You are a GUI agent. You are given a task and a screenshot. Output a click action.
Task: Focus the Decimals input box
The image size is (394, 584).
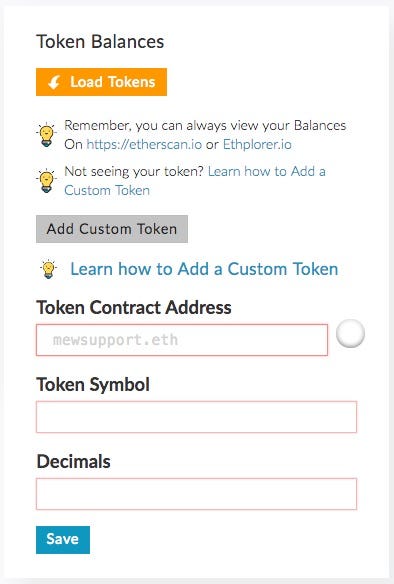click(196, 494)
